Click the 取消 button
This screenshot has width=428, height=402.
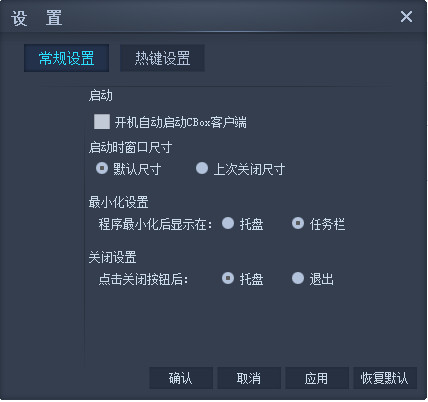coord(249,378)
